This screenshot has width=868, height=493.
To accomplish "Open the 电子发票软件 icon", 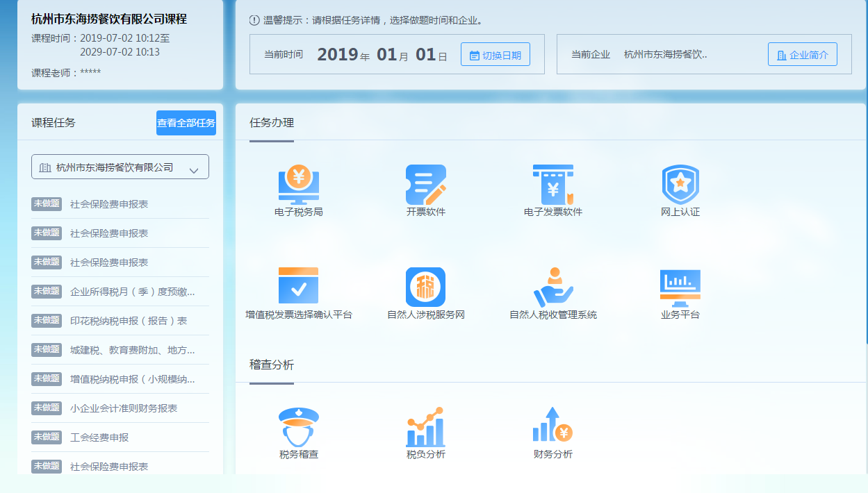I will click(552, 189).
